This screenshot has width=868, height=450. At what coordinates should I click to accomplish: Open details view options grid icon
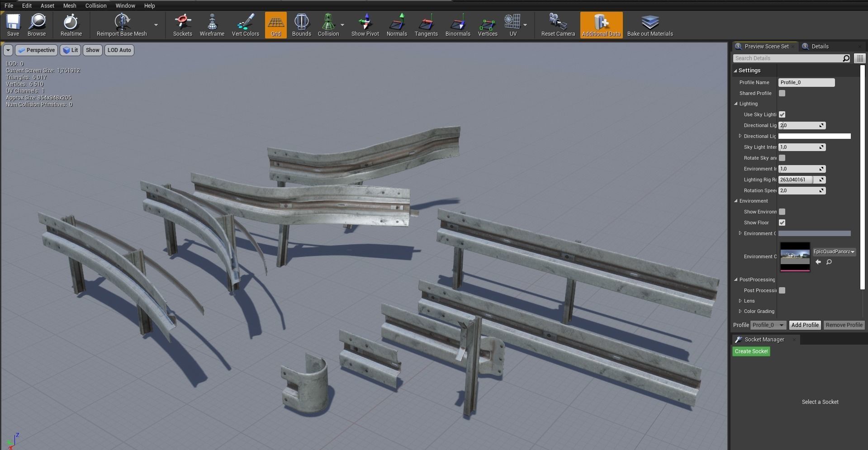pos(860,58)
